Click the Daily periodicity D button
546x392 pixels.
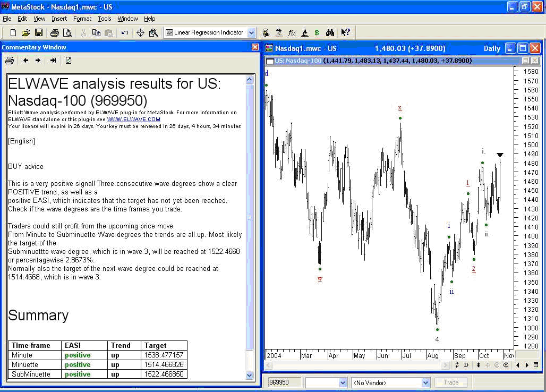point(466,365)
